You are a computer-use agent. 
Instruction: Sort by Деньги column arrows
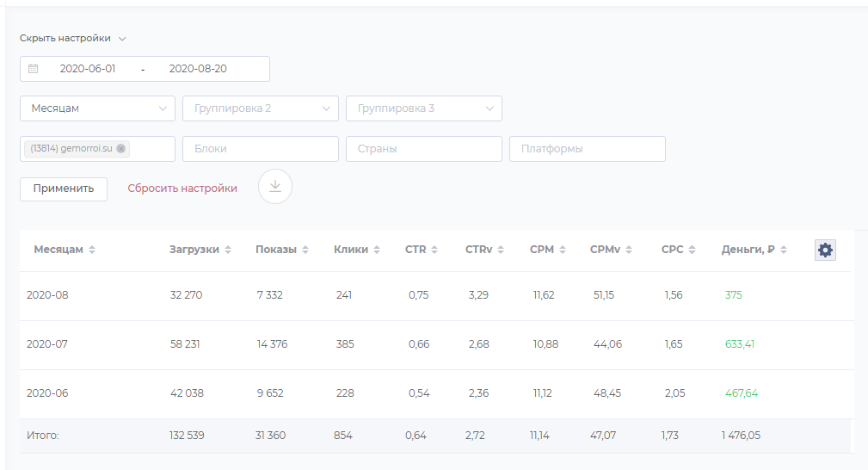pos(784,250)
